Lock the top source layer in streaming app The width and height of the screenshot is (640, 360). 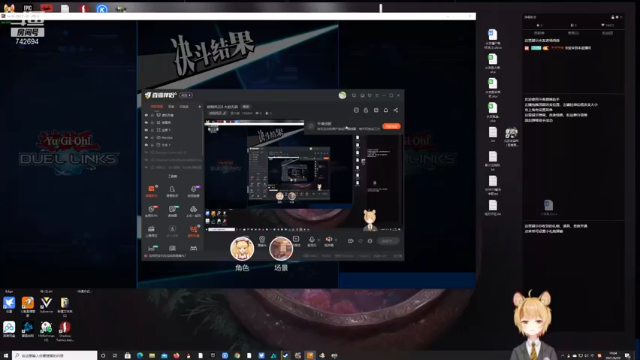(152, 115)
